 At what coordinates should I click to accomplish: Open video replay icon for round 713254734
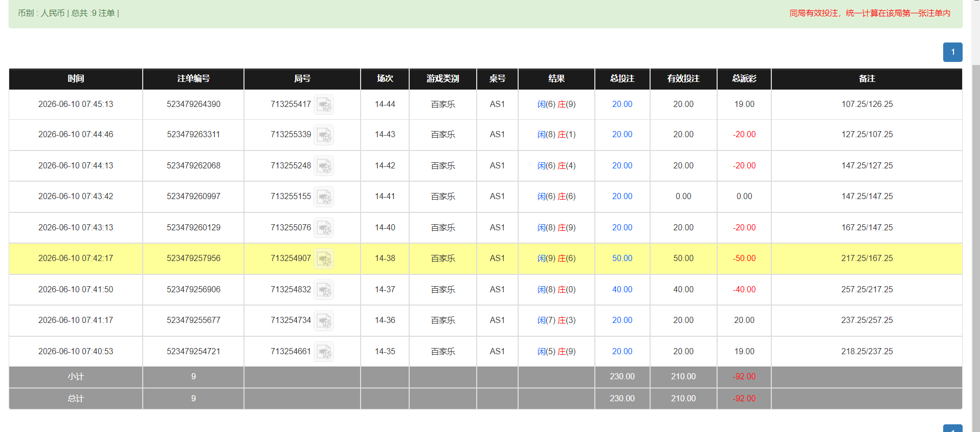[x=324, y=320]
